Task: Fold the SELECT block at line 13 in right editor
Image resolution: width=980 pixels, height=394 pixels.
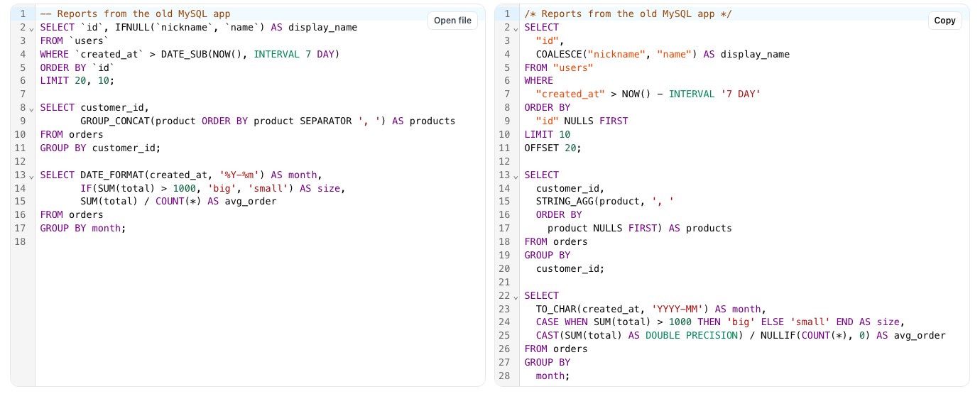Action: click(515, 176)
